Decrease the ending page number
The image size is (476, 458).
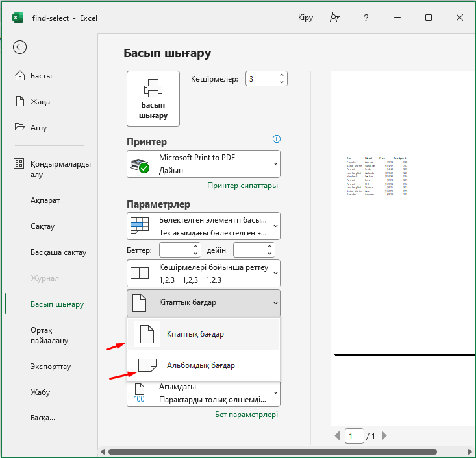(x=269, y=254)
